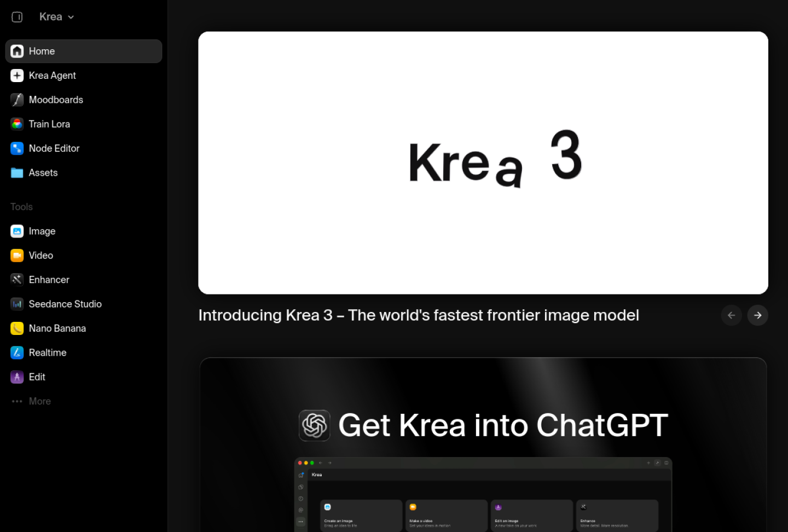Select the Enhancer tool icon
The image size is (788, 532).
coord(17,280)
